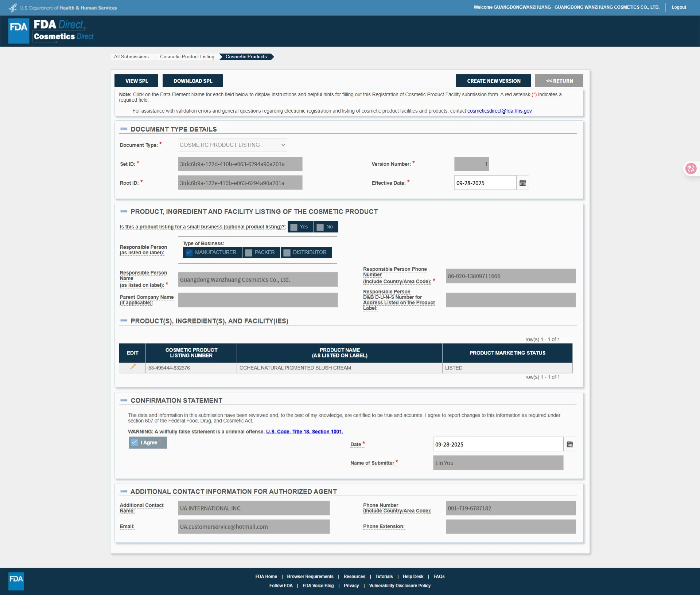Open FDA Voice Blog footer link
700x595 pixels.
tap(318, 586)
